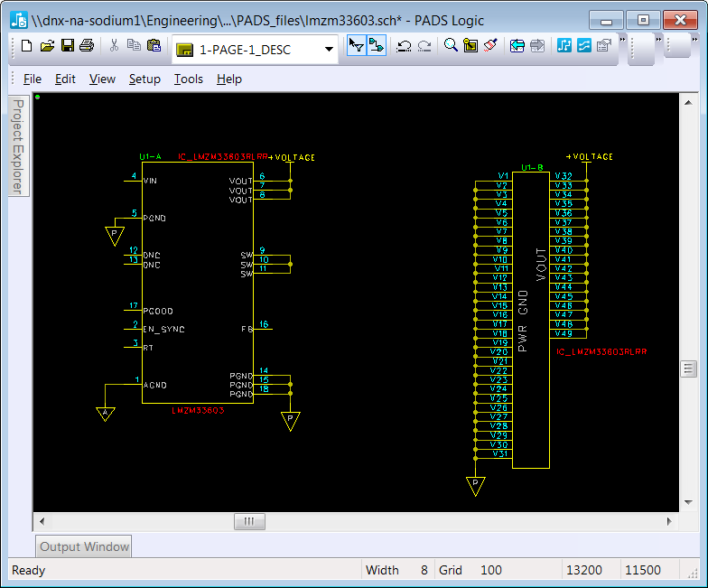Expand third toolbar overflow chevron
The image size is (708, 588).
tap(695, 40)
